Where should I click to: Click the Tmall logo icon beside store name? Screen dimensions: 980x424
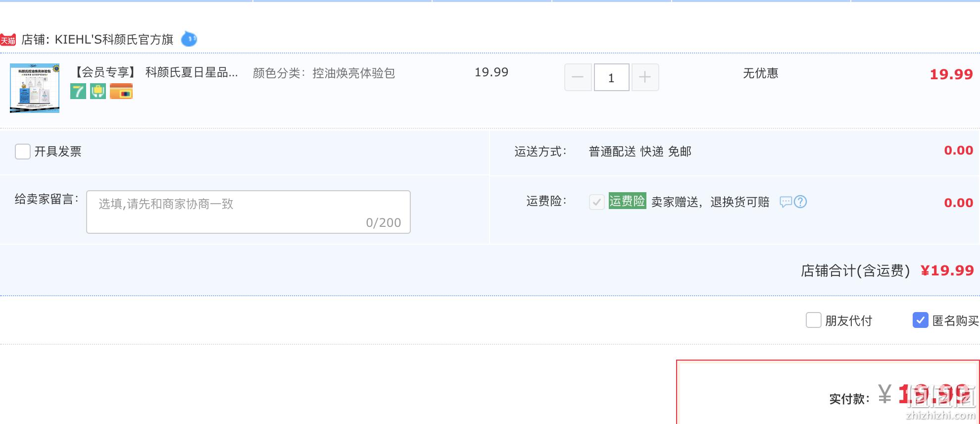(8, 40)
